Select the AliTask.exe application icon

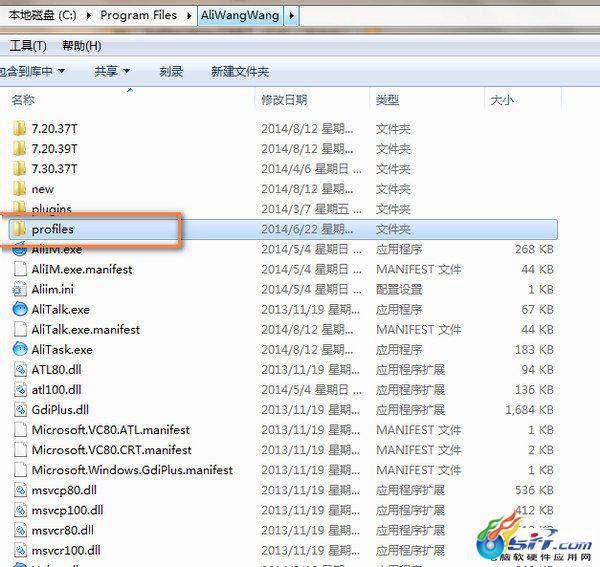[20, 349]
